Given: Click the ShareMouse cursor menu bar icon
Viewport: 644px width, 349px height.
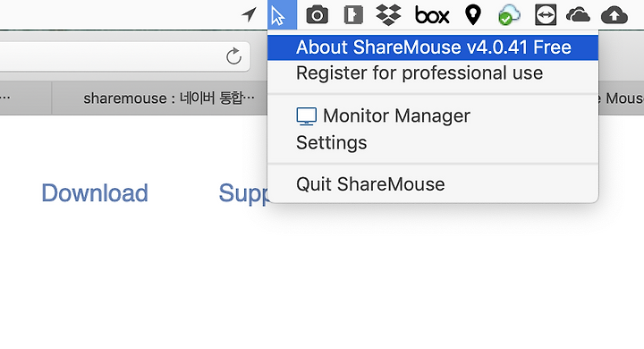Looking at the screenshot, I should pyautogui.click(x=282, y=15).
